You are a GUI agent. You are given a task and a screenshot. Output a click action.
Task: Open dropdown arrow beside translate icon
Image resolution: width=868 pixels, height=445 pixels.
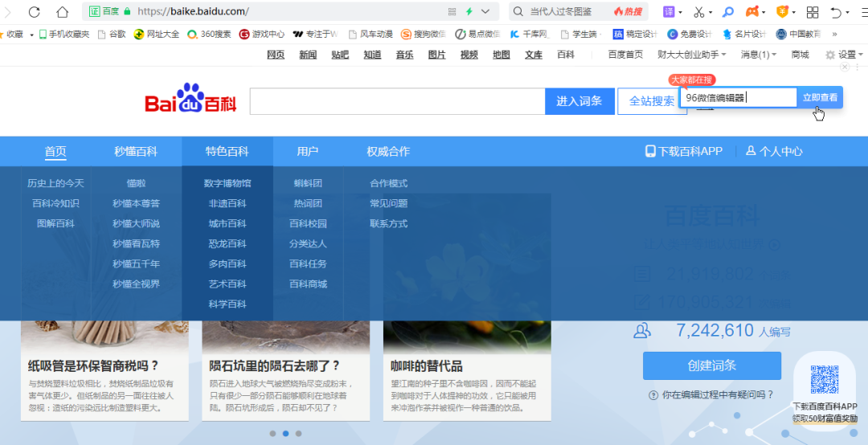tap(681, 12)
